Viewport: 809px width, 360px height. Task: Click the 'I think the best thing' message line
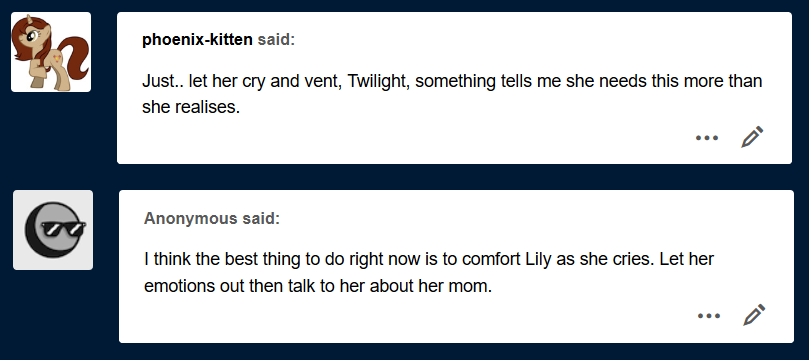[x=429, y=258]
